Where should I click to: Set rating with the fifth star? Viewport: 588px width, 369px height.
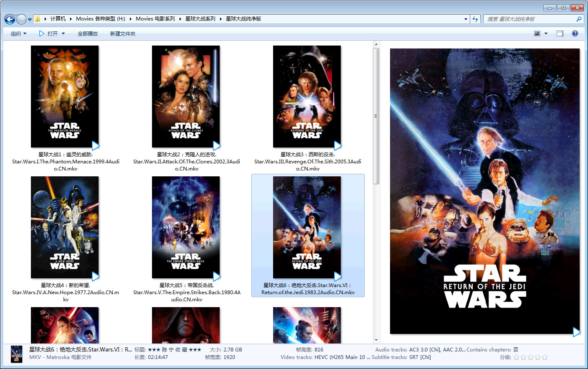(545, 357)
